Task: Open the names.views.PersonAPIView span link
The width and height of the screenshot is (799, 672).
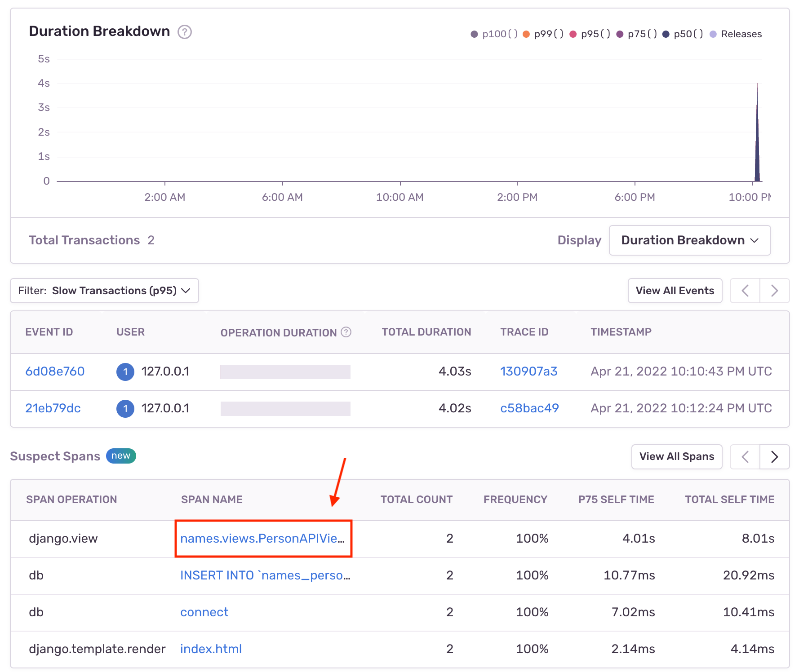Action: tap(262, 539)
